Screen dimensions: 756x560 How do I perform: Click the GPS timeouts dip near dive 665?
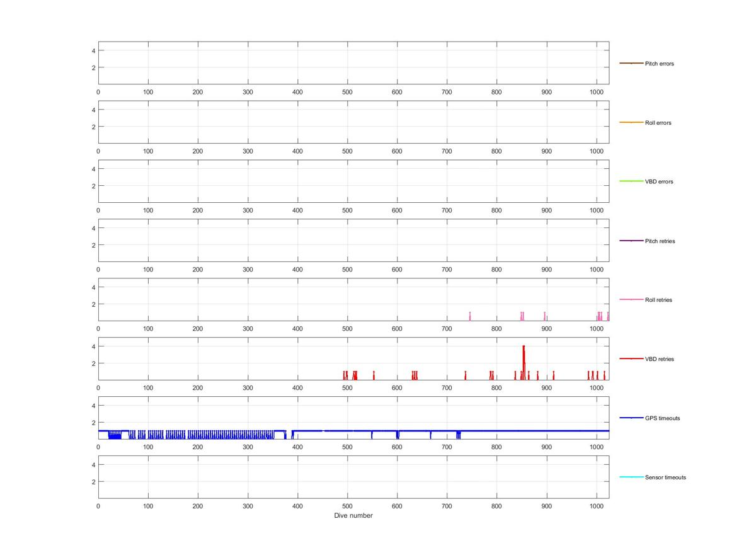coord(431,435)
